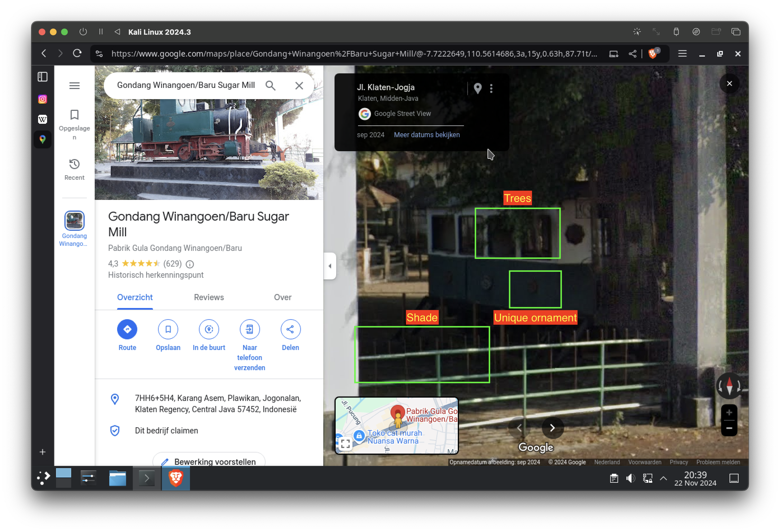Open Brave Shields lion icon

(x=653, y=53)
